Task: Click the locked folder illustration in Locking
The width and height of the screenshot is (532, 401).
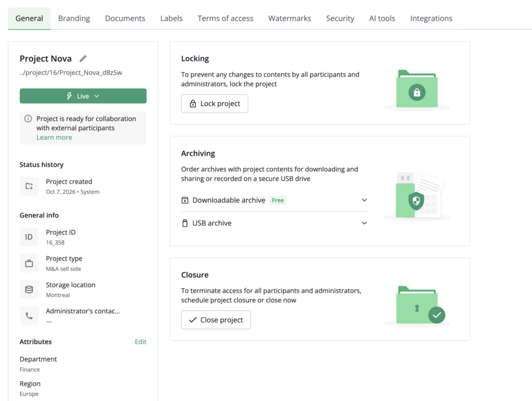Action: coord(417,89)
